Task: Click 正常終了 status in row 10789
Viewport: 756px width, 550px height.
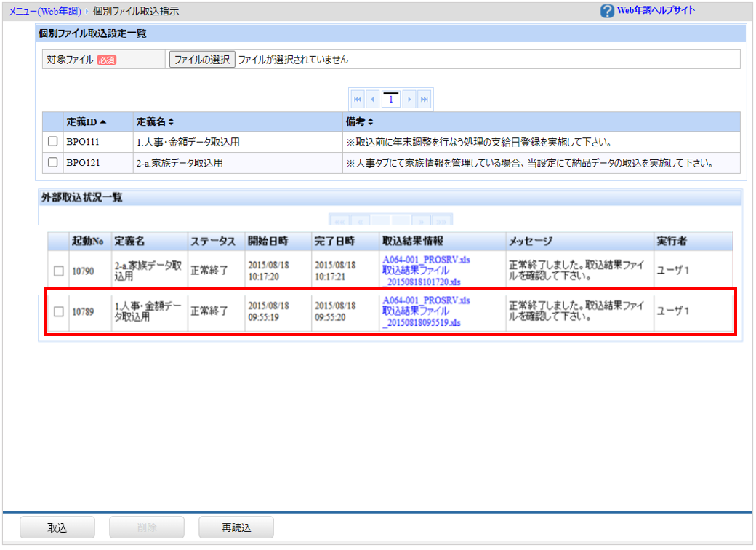Action: (x=209, y=311)
